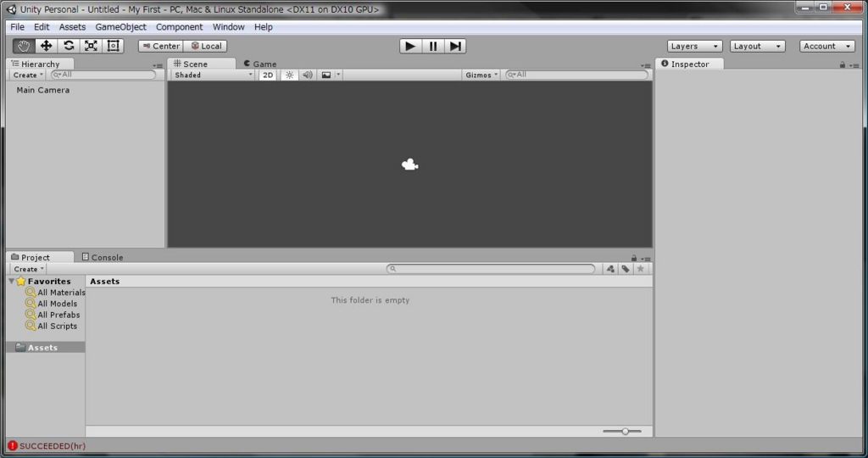Collapse the Favorites tree
This screenshot has width=868, height=458.
pos(11,282)
